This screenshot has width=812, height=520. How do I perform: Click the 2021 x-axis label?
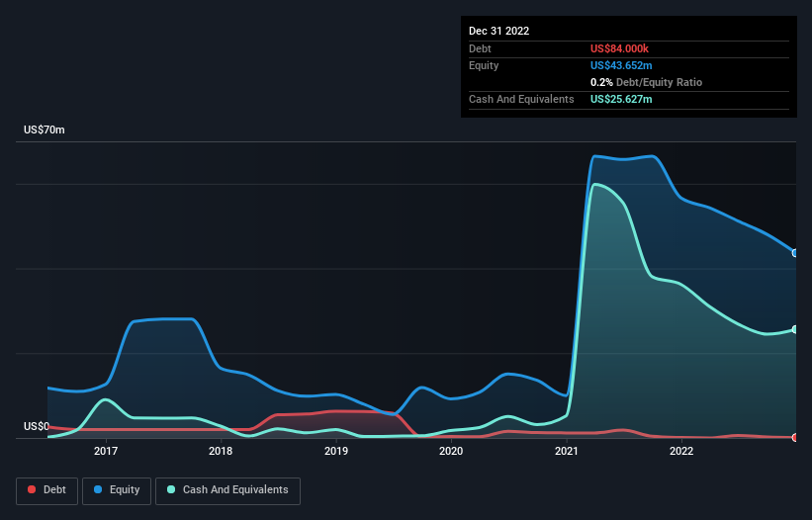pos(567,451)
